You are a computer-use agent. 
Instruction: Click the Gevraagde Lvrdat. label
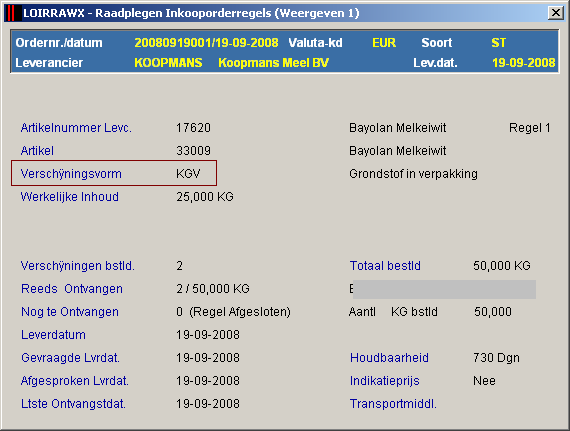[x=70, y=358]
